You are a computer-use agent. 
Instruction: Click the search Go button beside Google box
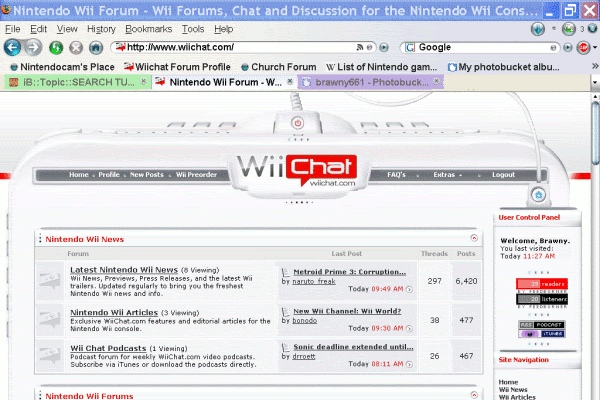click(568, 47)
